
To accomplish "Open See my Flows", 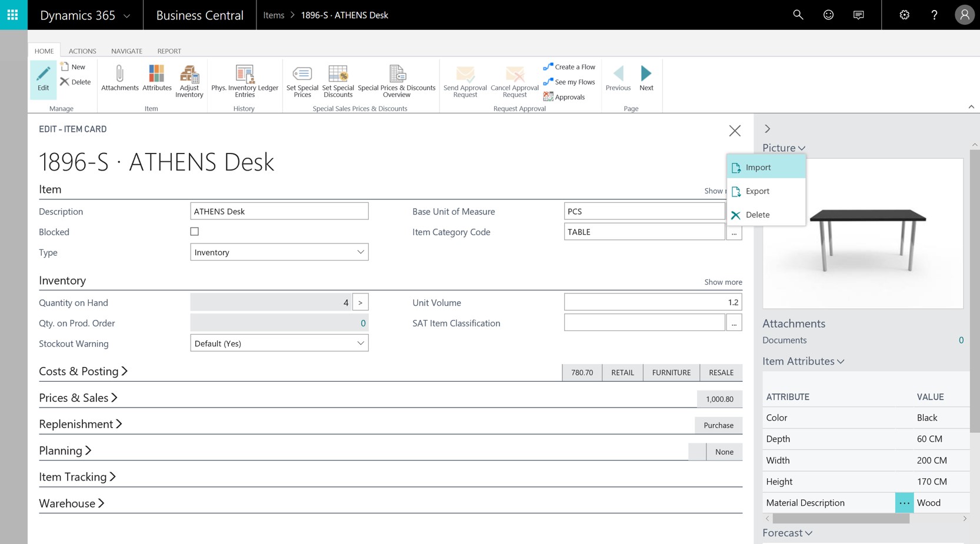I will coord(569,82).
